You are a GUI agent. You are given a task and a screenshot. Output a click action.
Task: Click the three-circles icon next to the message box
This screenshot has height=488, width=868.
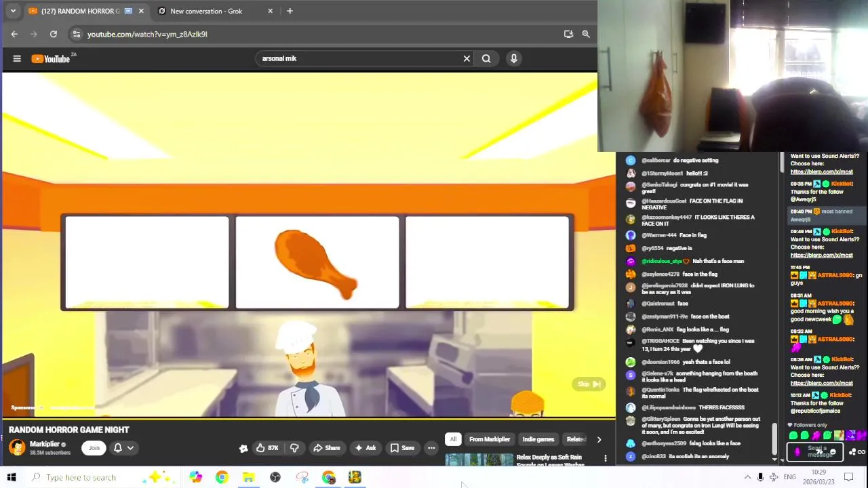pyautogui.click(x=852, y=452)
